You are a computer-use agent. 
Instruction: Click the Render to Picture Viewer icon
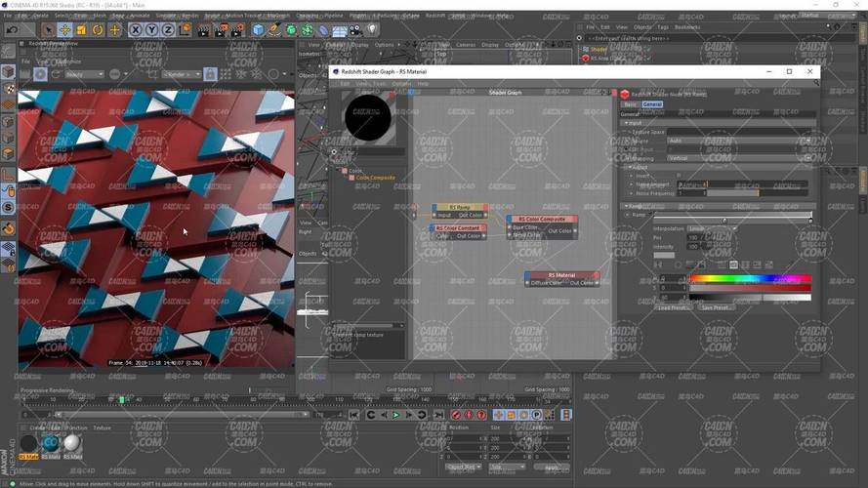coord(222,30)
